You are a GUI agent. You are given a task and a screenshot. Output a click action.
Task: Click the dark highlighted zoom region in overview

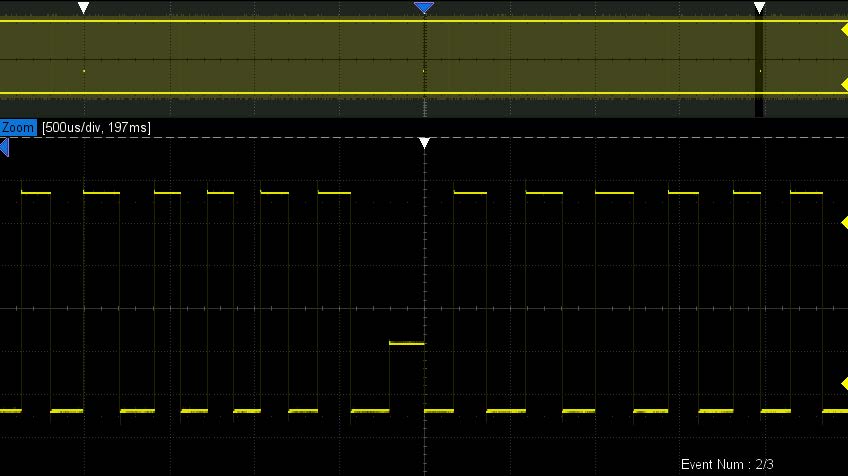(x=759, y=60)
